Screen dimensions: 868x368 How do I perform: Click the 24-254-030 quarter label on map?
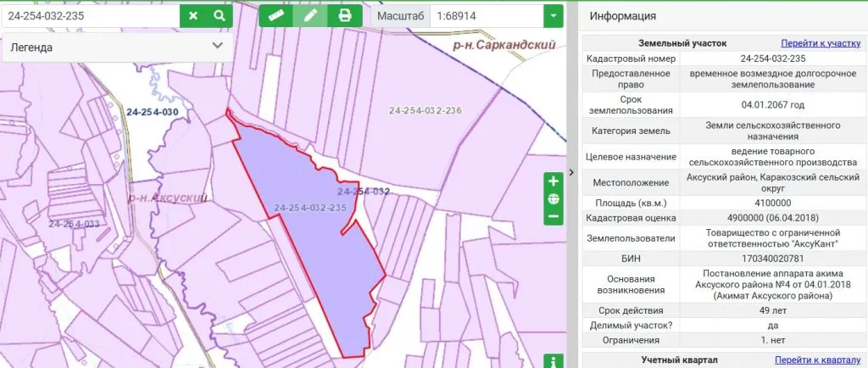coord(152,112)
